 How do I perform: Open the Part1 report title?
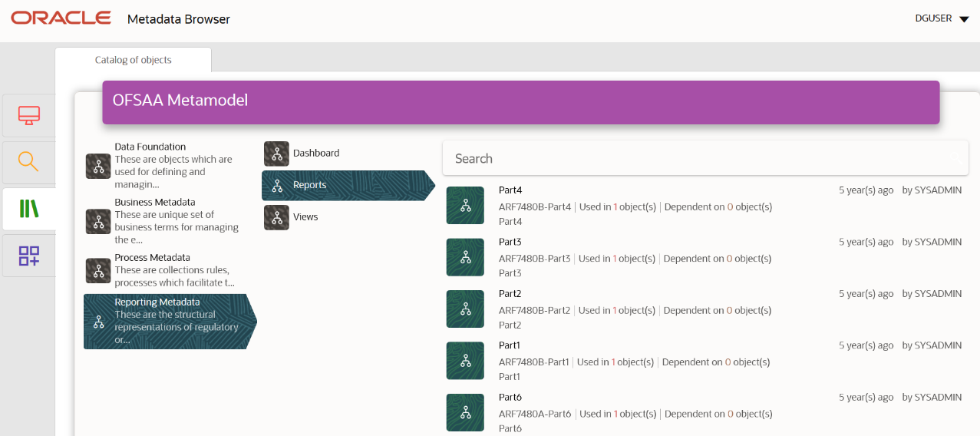pos(510,345)
